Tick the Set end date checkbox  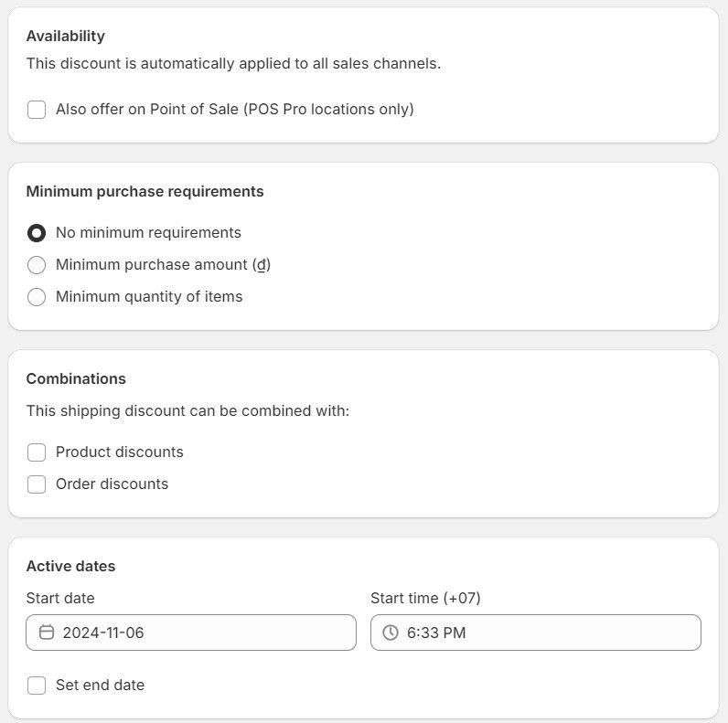37,686
